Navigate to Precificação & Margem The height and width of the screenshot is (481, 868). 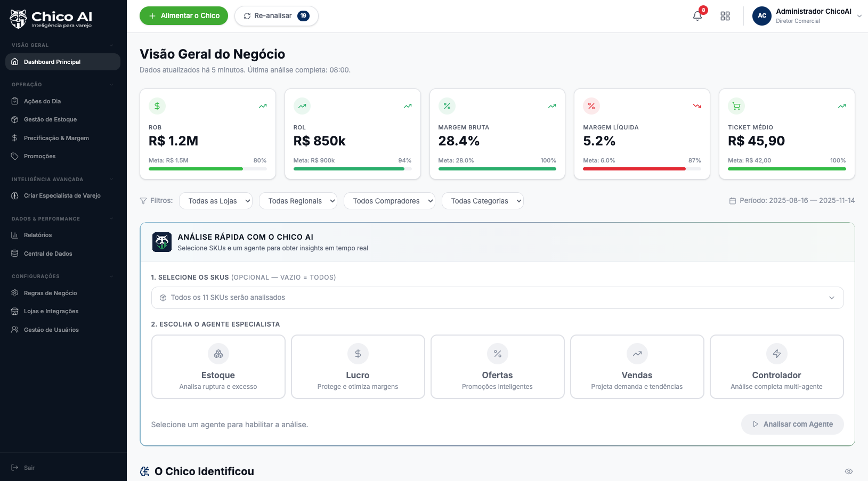(63, 138)
